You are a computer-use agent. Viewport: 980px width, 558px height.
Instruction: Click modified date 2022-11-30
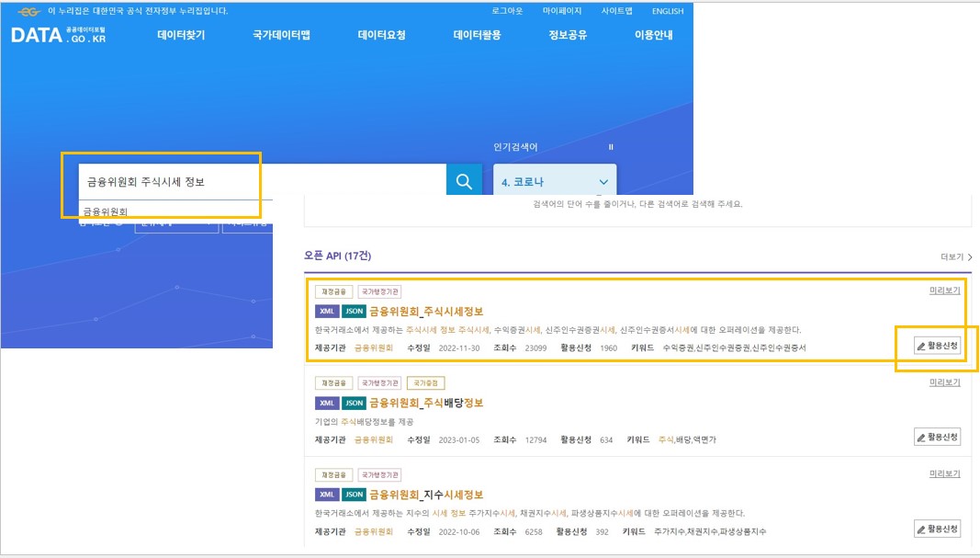pos(459,348)
